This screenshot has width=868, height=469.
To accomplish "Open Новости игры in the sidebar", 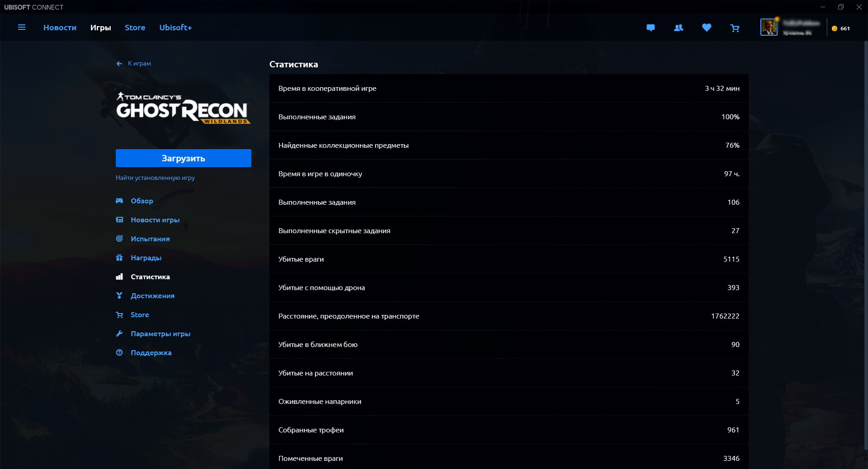I will click(x=155, y=220).
